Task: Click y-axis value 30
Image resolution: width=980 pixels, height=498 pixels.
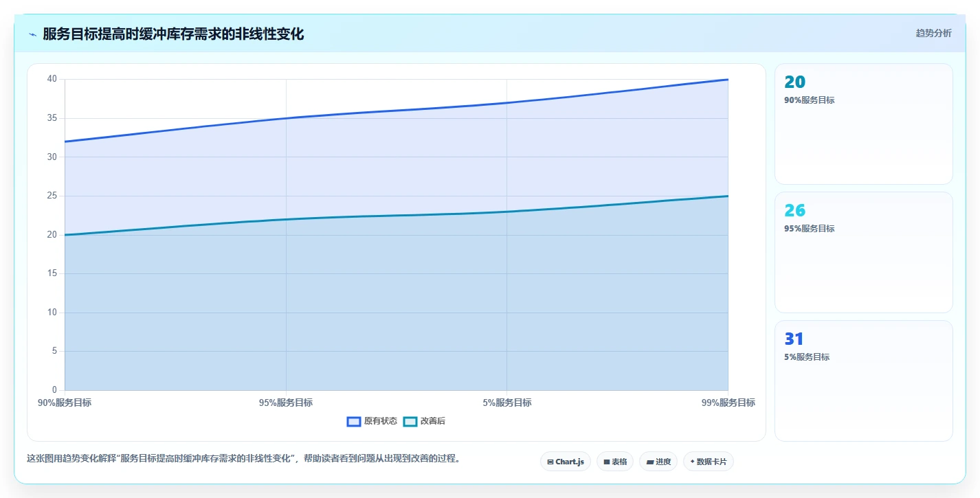Action: [x=52, y=157]
